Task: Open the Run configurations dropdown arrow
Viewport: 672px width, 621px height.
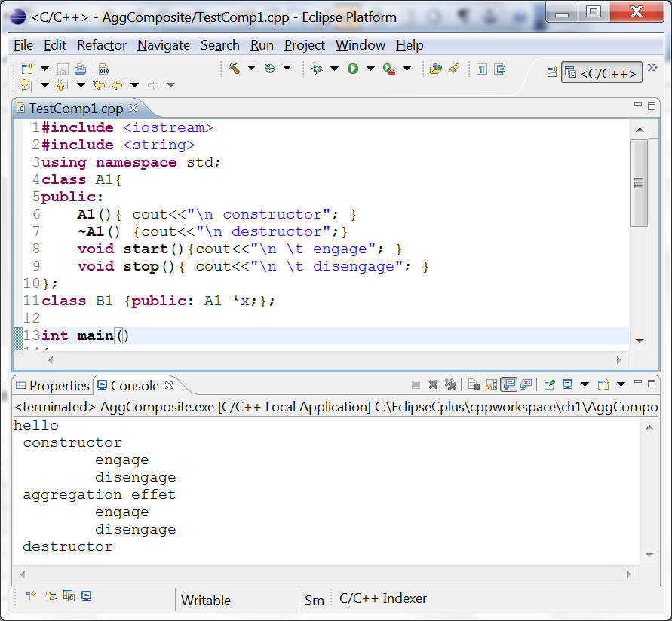Action: [371, 68]
